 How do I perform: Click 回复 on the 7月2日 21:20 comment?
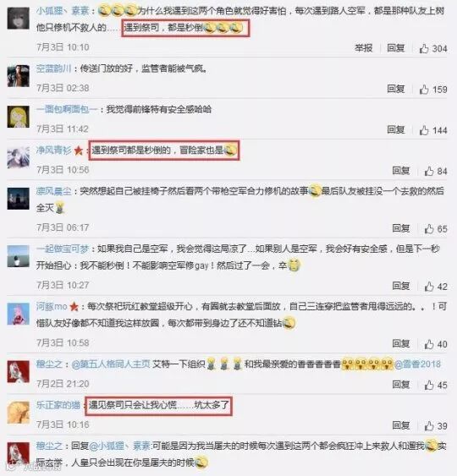click(x=401, y=385)
